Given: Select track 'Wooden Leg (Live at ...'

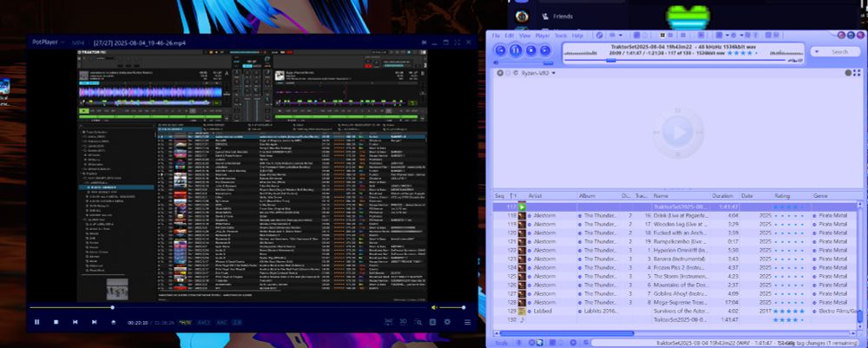Looking at the screenshot, I should pos(681,224).
